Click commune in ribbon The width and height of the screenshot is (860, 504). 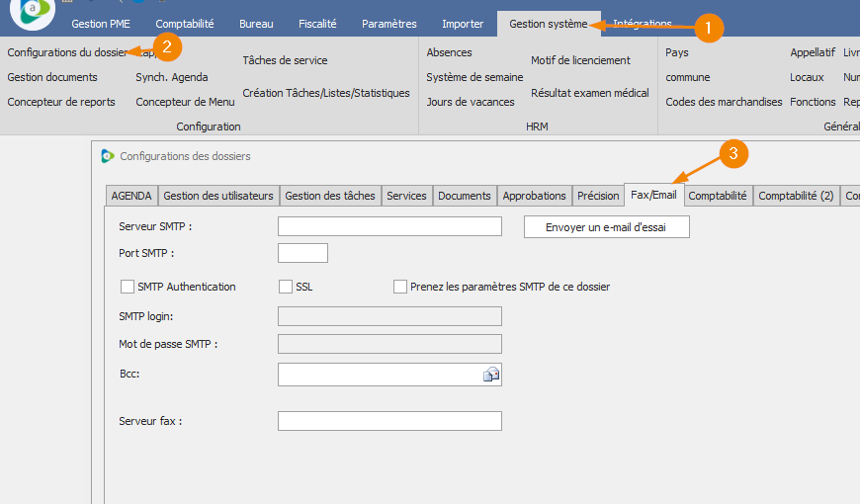(688, 77)
